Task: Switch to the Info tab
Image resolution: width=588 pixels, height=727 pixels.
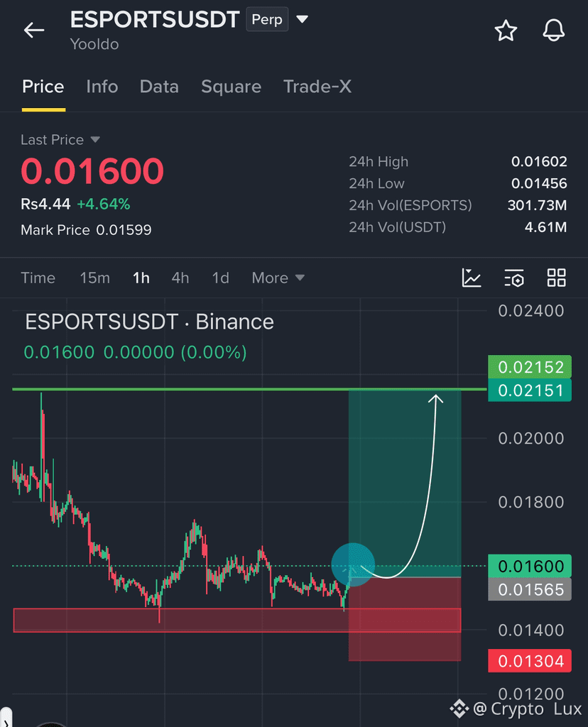Action: click(x=102, y=87)
